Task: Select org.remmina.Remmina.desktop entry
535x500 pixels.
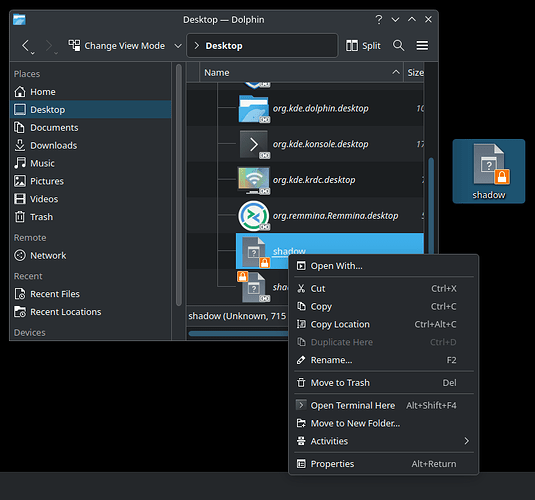Action: (x=335, y=216)
